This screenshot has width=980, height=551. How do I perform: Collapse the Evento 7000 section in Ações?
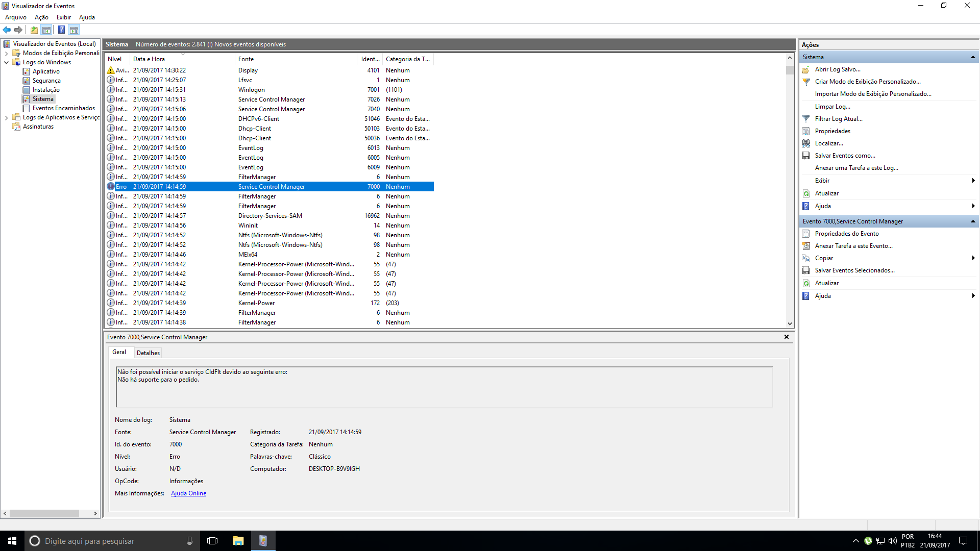tap(973, 221)
